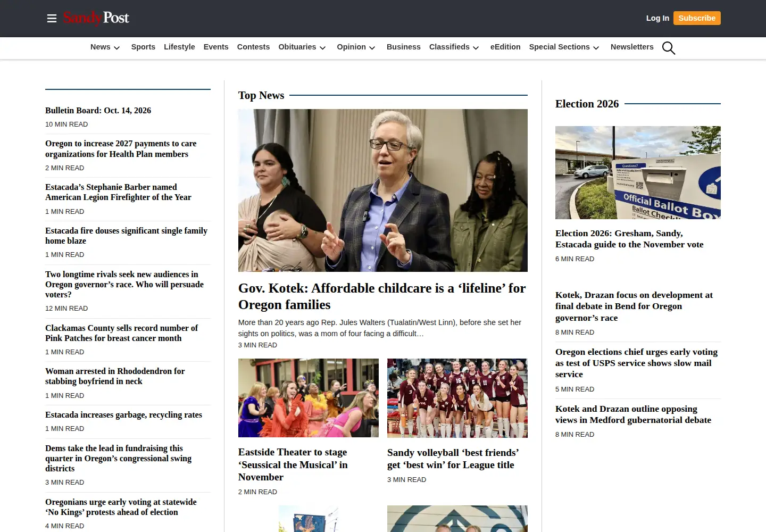The image size is (766, 532).
Task: Read Clackamas County Pink Patches article
Action: [x=121, y=333]
